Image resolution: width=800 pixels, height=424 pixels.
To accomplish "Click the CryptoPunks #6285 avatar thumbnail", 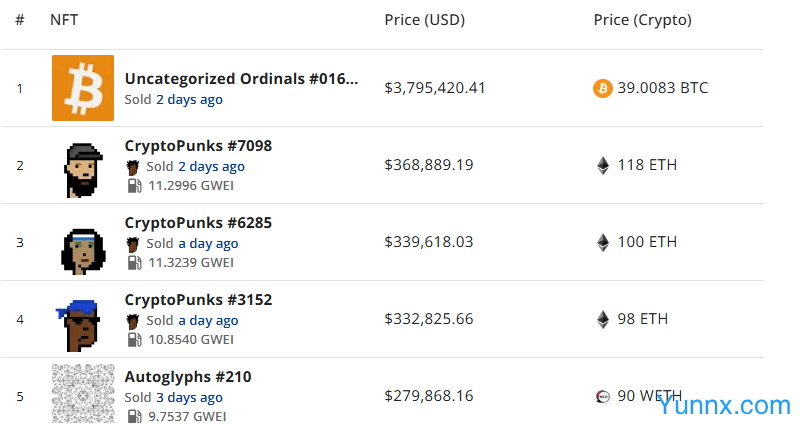I will (83, 242).
